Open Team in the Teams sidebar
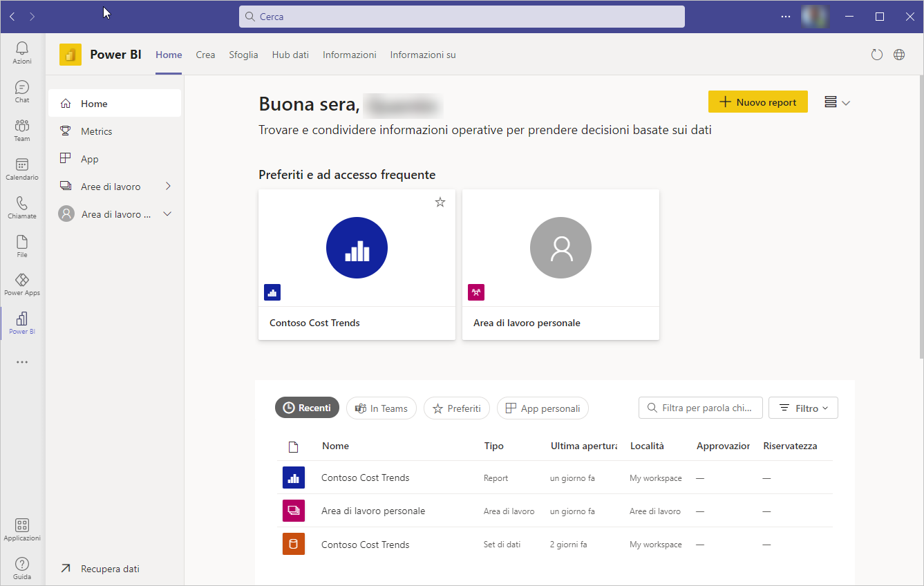This screenshot has width=924, height=586. 22,130
